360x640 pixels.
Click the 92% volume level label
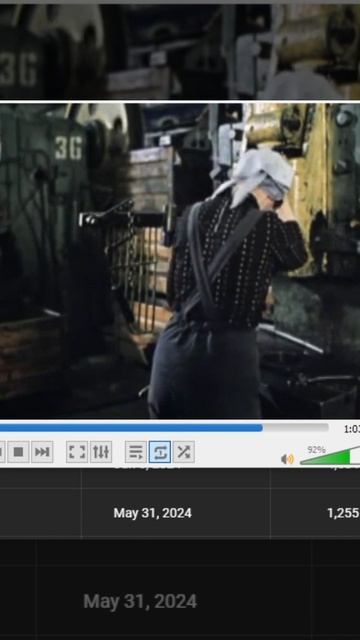[x=316, y=450]
